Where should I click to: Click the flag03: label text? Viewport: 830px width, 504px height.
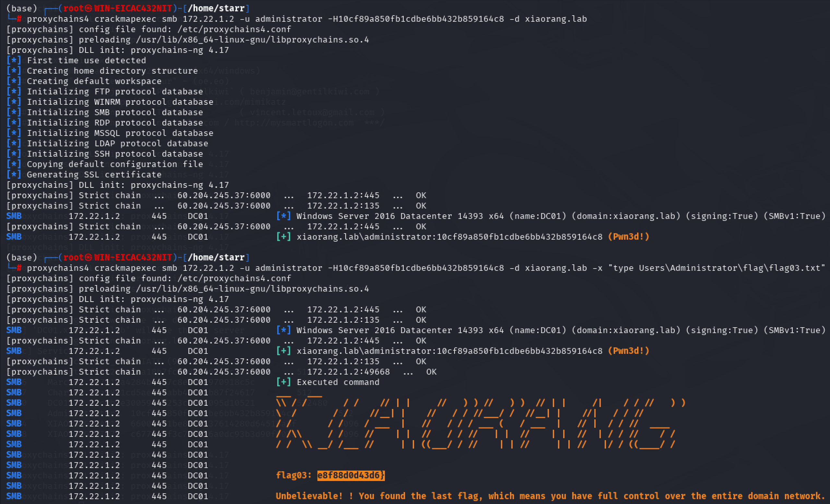pos(293,475)
